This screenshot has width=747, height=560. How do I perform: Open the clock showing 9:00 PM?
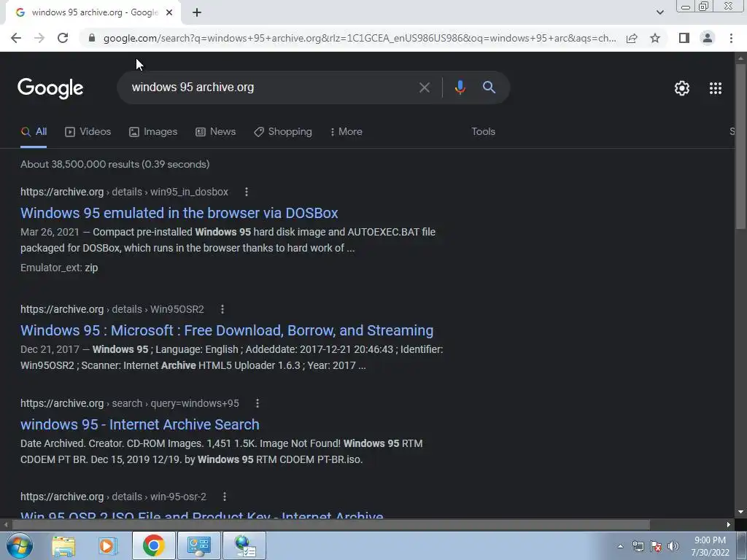coord(710,546)
